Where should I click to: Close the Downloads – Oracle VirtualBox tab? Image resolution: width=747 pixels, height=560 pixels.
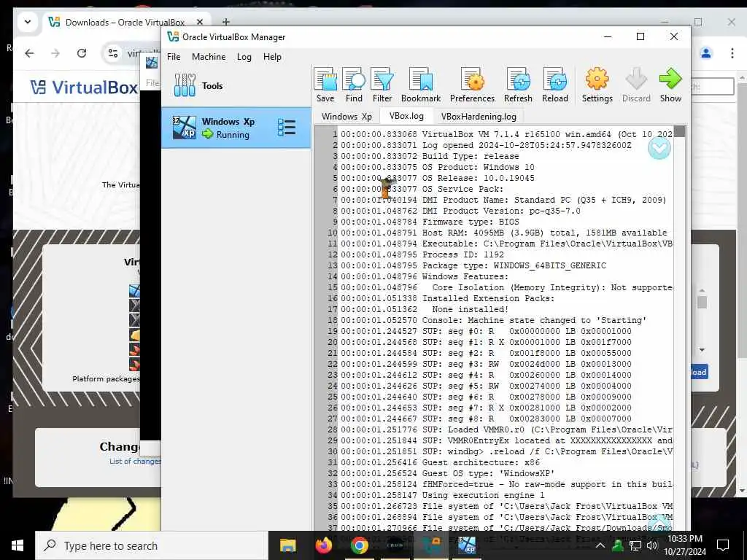200,22
